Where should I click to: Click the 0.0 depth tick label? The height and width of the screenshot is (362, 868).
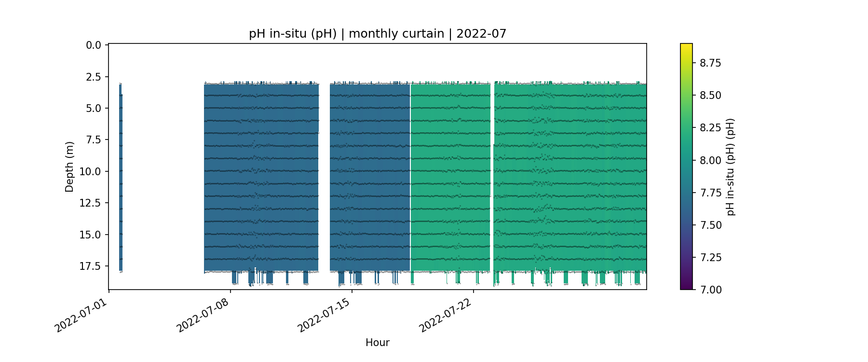tap(94, 45)
